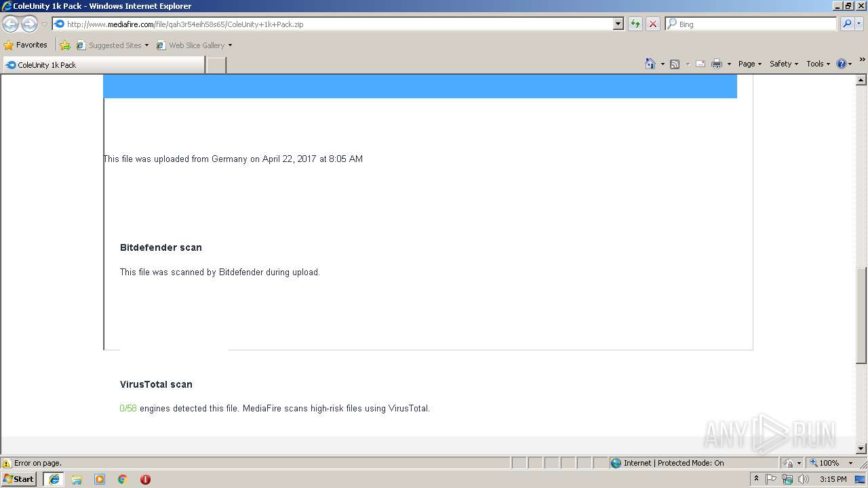Open the Safety menu
868x488 pixels.
point(783,64)
